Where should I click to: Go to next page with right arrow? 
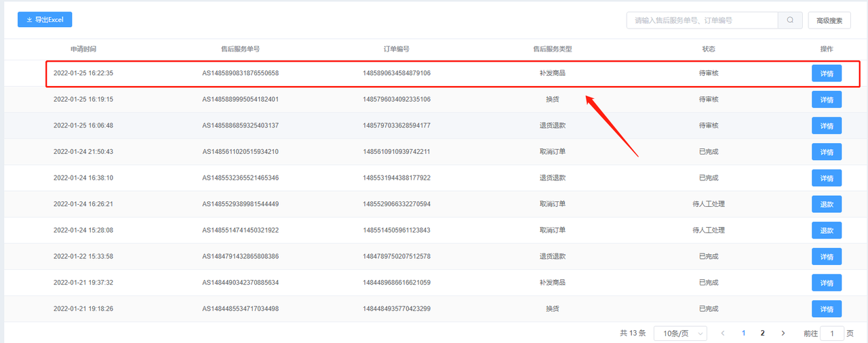[783, 334]
